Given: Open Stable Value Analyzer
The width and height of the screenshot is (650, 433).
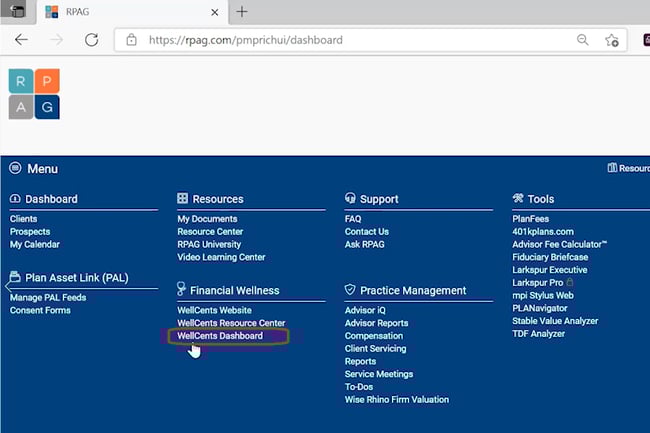Looking at the screenshot, I should coord(555,321).
